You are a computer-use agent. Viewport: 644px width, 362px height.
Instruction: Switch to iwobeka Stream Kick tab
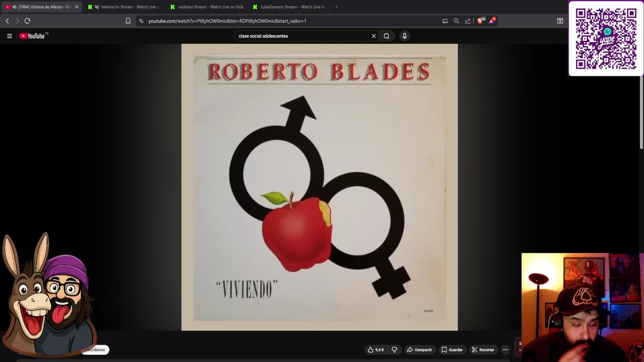[207, 7]
